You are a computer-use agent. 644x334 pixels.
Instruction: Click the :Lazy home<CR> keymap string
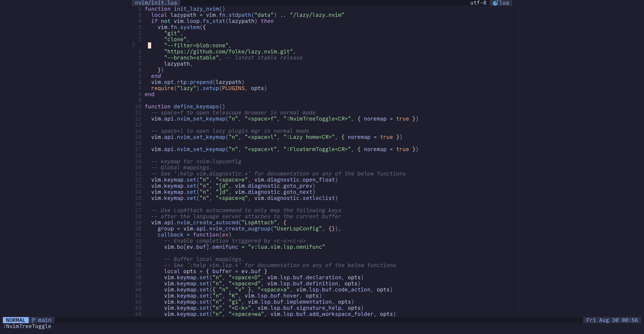point(309,137)
